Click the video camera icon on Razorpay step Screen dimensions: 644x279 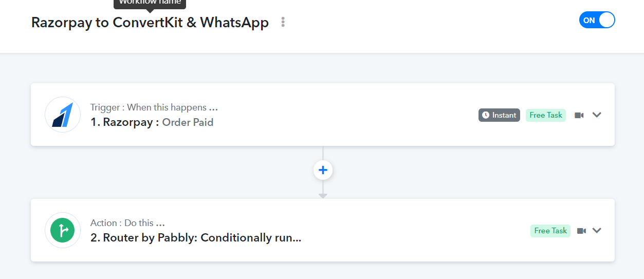click(x=579, y=115)
